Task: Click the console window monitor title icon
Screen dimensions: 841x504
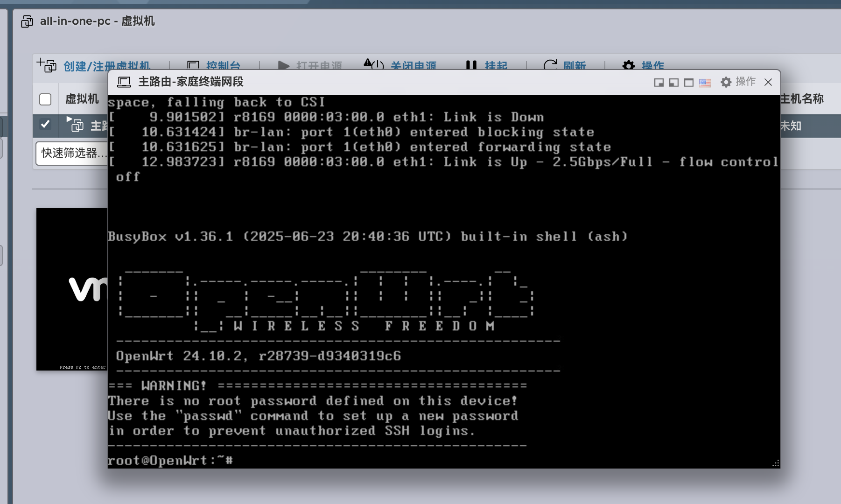Action: (124, 83)
